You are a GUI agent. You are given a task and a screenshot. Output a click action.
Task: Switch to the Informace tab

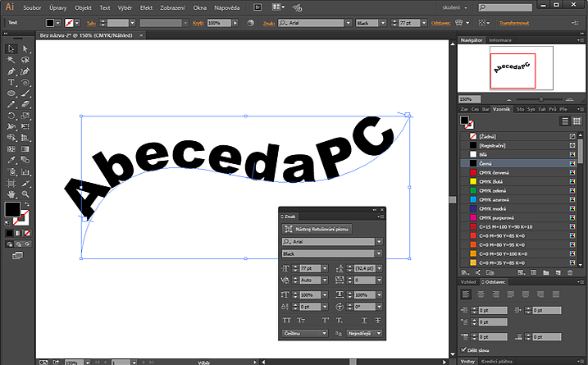click(x=500, y=40)
